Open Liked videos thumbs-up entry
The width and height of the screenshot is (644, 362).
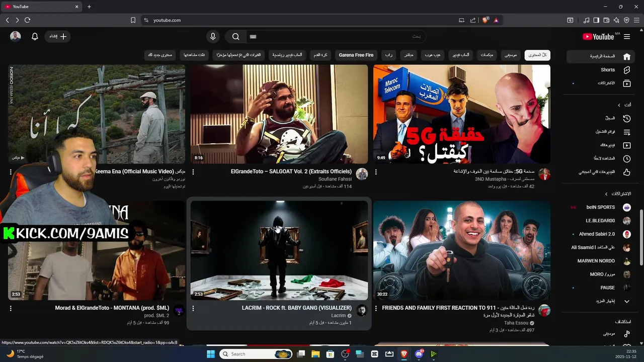(x=600, y=172)
